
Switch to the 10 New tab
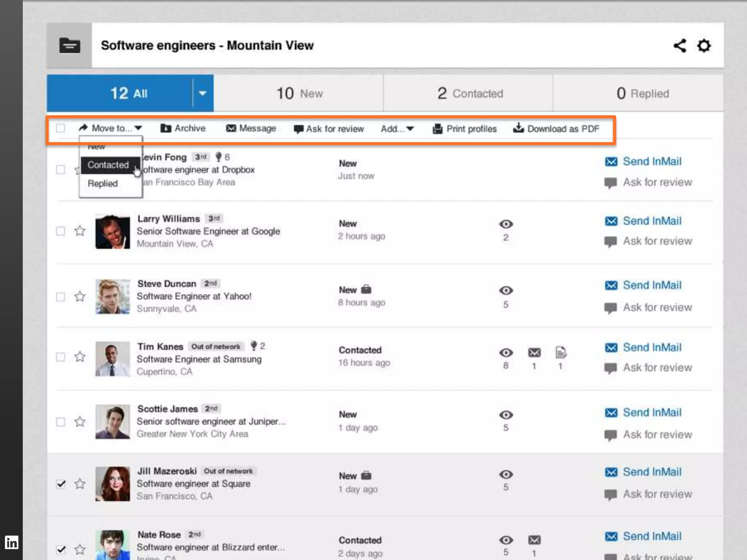click(299, 93)
